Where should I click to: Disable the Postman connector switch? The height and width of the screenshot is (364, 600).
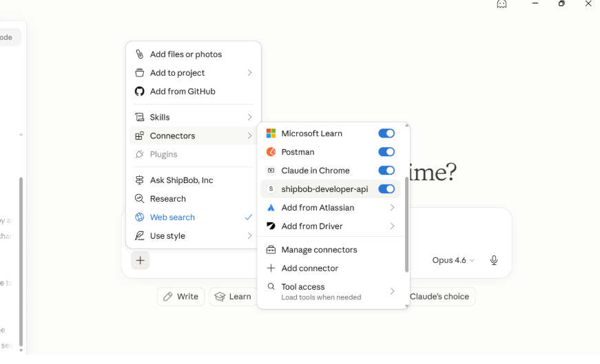(x=386, y=152)
